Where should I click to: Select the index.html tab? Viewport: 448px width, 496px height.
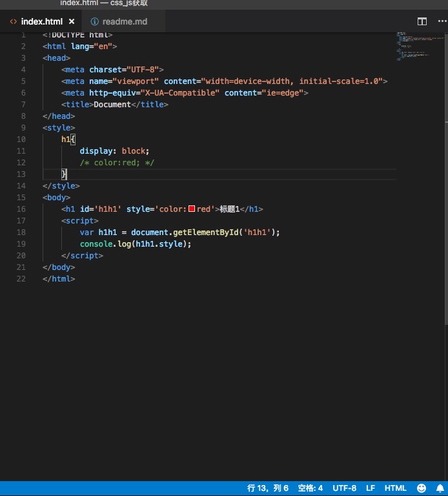(41, 21)
